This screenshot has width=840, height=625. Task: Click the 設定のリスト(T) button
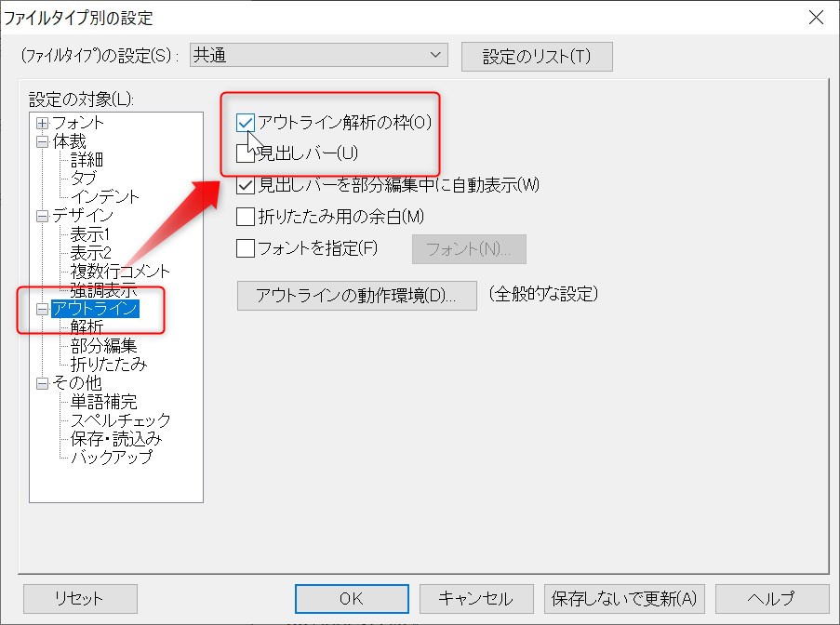(537, 56)
